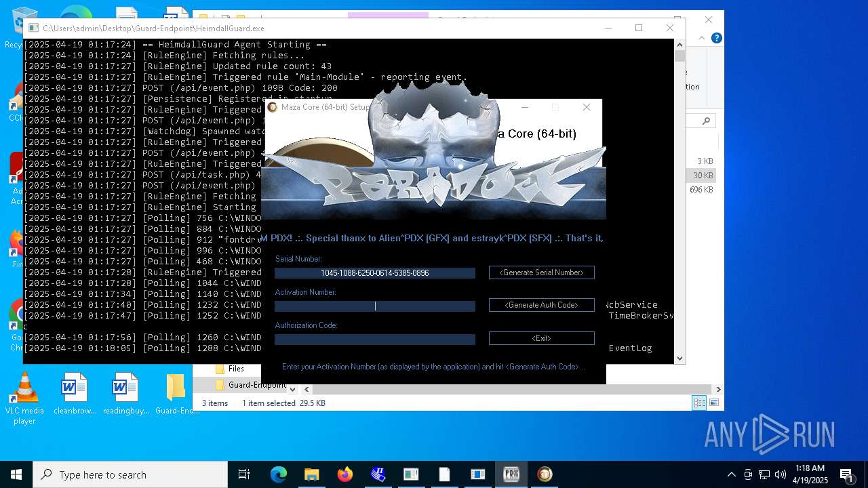The height and width of the screenshot is (488, 868).
Task: Click Explorer horizontal scrollbar left arrow
Action: tap(307, 390)
